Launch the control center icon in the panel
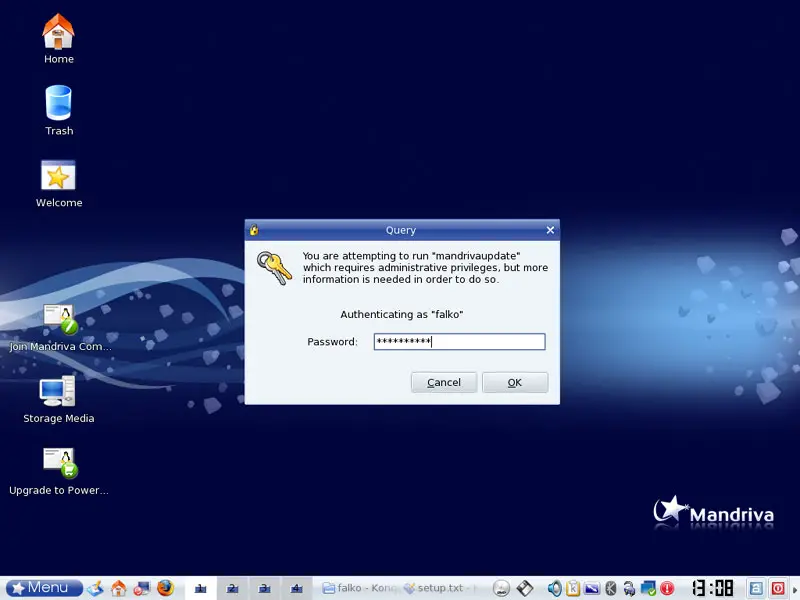Viewport: 800px width, 600px height. (141, 588)
